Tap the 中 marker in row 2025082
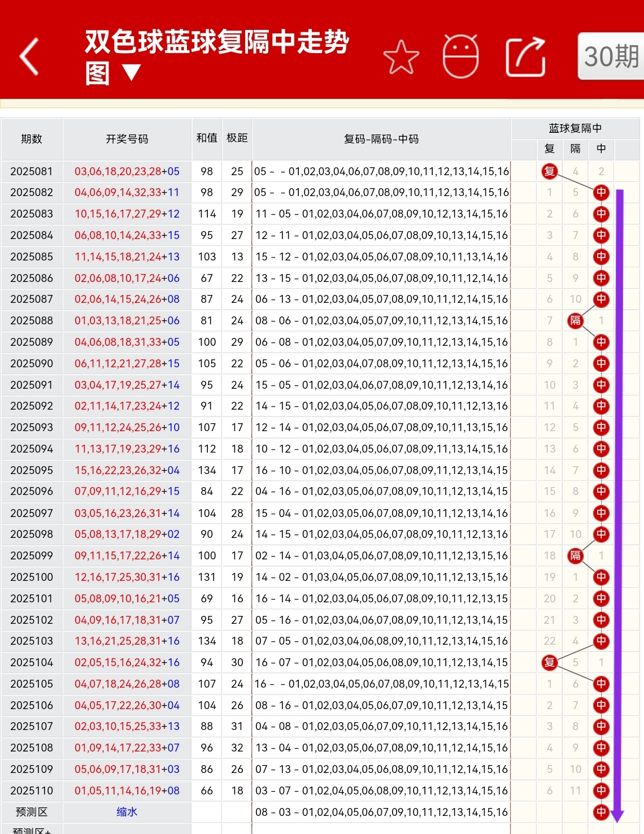 601,192
